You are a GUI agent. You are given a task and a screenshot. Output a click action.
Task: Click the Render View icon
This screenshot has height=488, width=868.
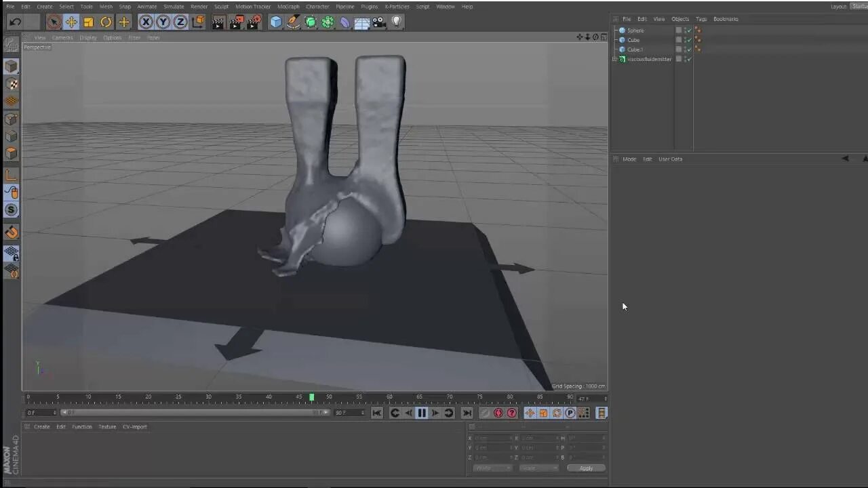click(218, 22)
